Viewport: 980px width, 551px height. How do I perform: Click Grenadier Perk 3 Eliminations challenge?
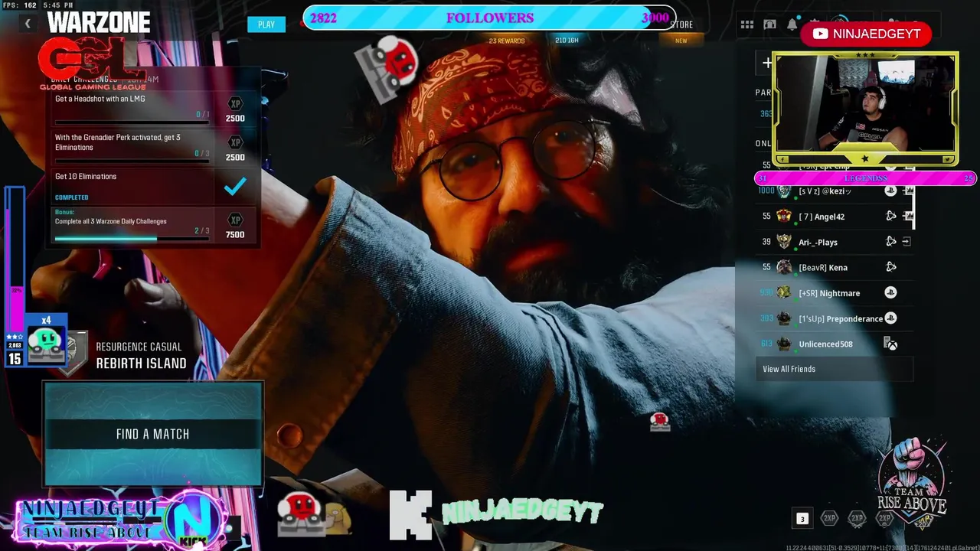[155, 148]
